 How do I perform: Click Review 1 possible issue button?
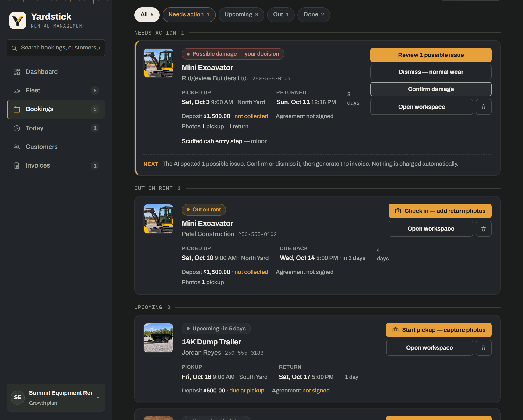[x=431, y=55]
